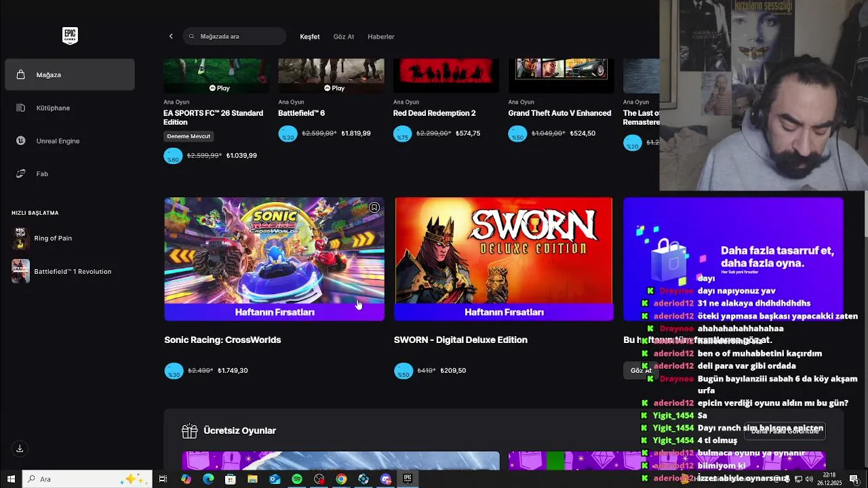Open Grand Theft Auto V Enhanced title

click(x=559, y=113)
